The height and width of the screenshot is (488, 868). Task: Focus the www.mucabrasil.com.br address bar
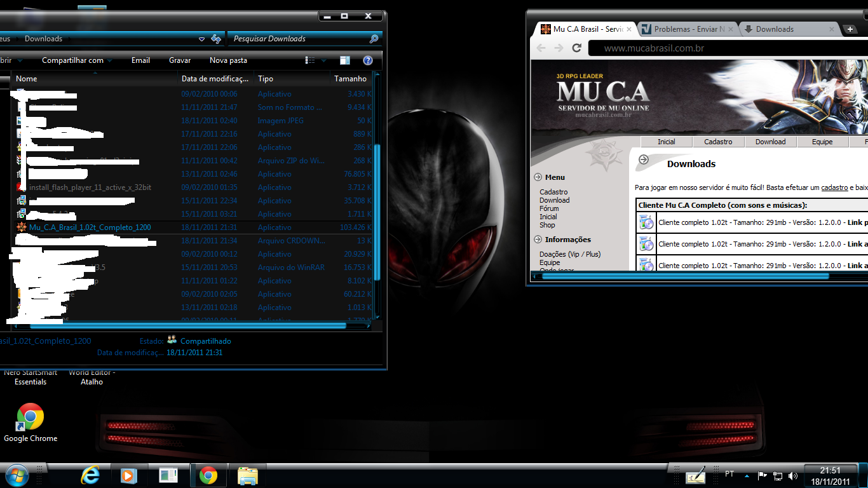[728, 48]
